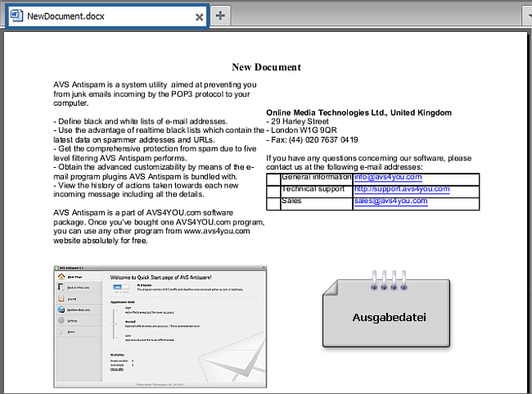Open the http://support.avs4you.com link
532x394 pixels.
click(x=402, y=189)
